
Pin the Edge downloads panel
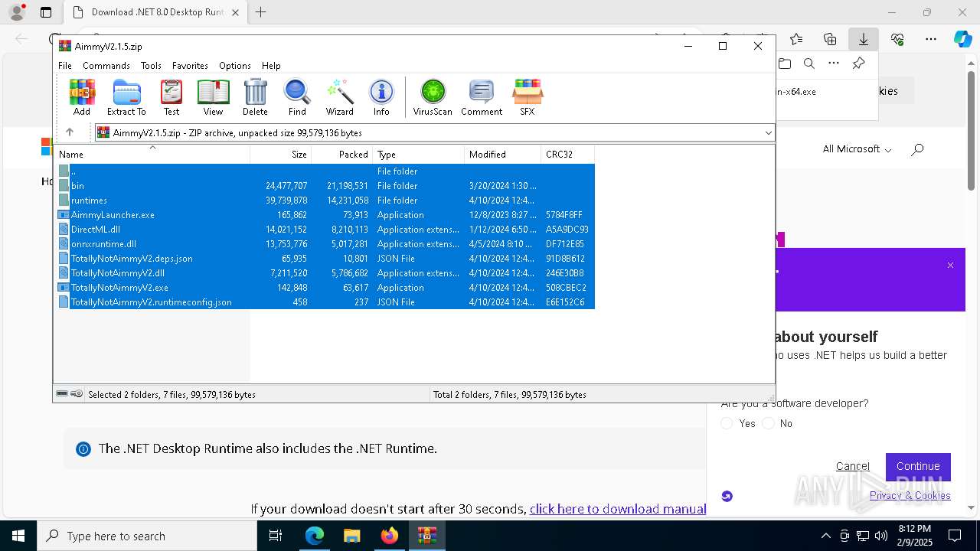[x=858, y=64]
